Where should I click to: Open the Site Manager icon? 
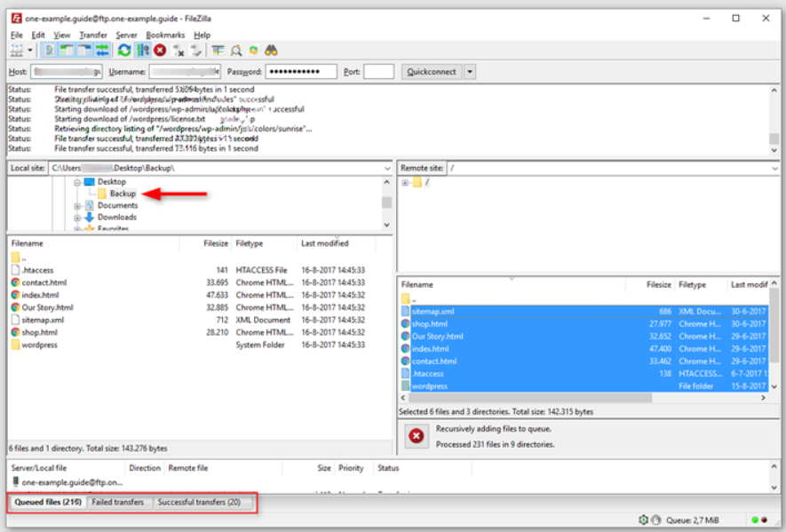(16, 51)
